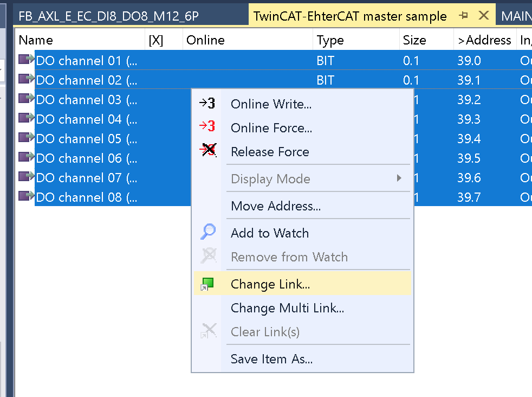Click the address value 39.4
This screenshot has width=532, height=397.
tap(469, 139)
